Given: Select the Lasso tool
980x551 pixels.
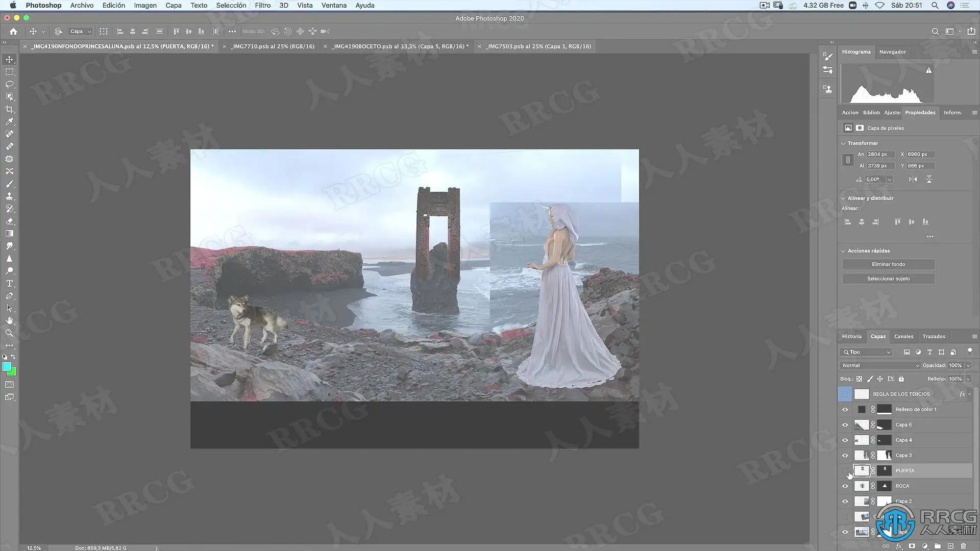Looking at the screenshot, I should pos(9,84).
